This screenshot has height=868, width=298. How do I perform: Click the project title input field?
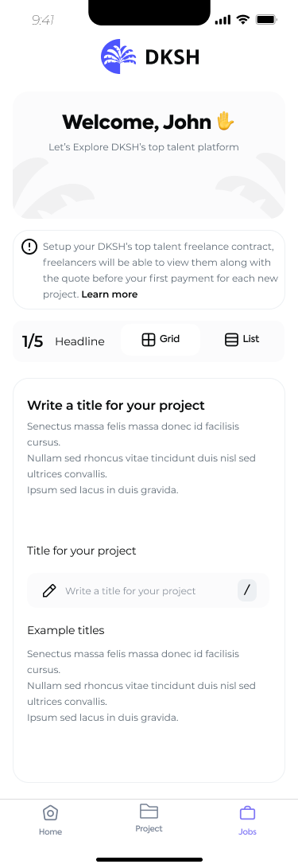[148, 590]
